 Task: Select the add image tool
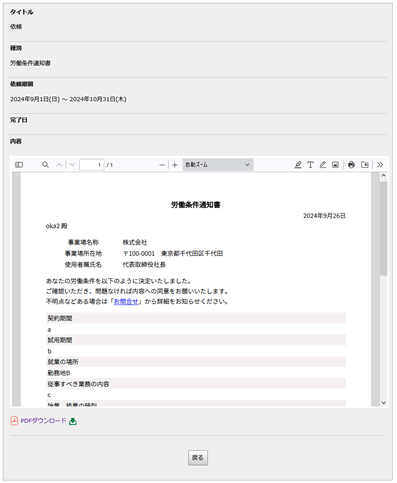point(335,165)
